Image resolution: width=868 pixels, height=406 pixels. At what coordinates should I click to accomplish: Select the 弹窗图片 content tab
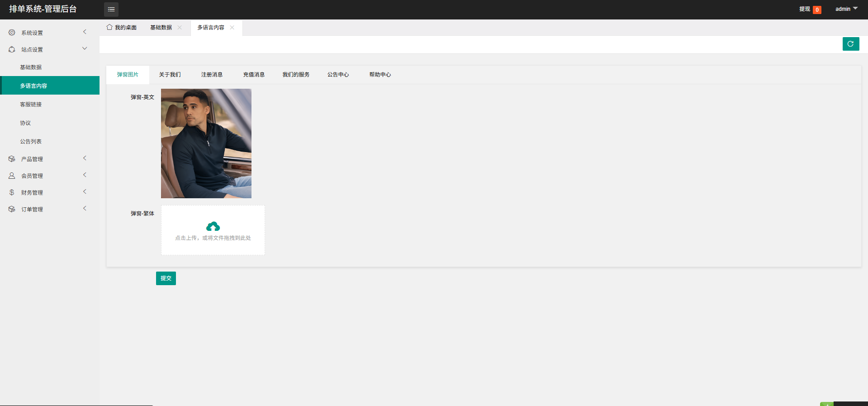click(128, 75)
